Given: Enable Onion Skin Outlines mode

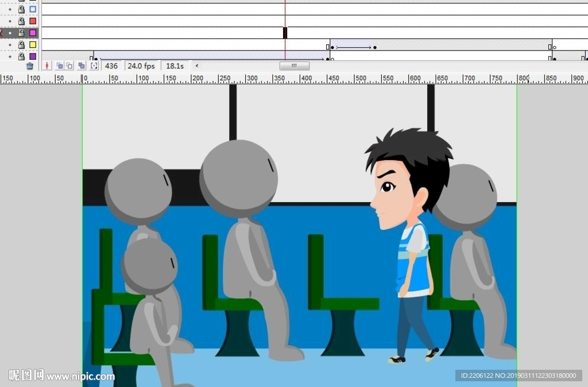Looking at the screenshot, I should point(69,66).
